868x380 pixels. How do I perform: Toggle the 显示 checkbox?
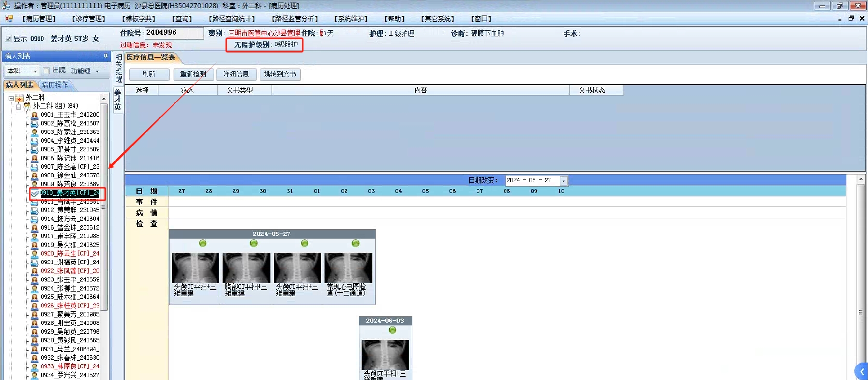(8, 39)
